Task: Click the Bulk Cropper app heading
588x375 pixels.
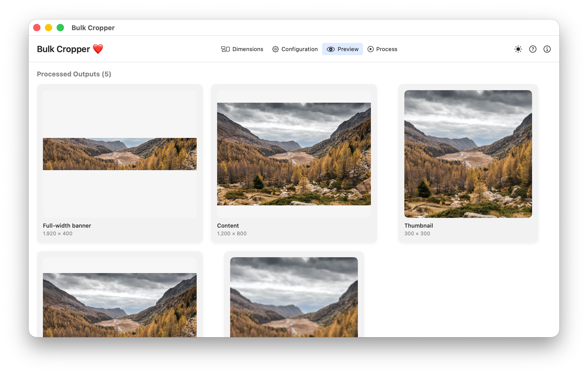Action: pyautogui.click(x=63, y=49)
